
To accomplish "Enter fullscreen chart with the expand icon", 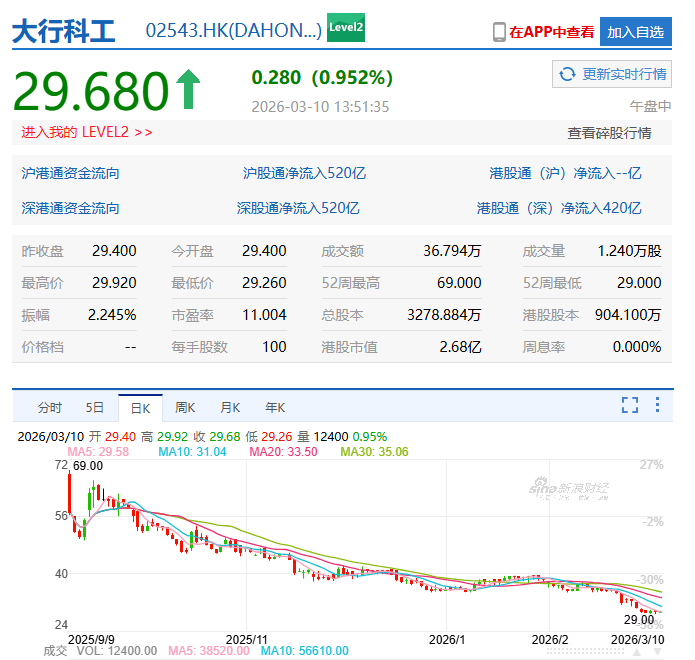I will 629,405.
